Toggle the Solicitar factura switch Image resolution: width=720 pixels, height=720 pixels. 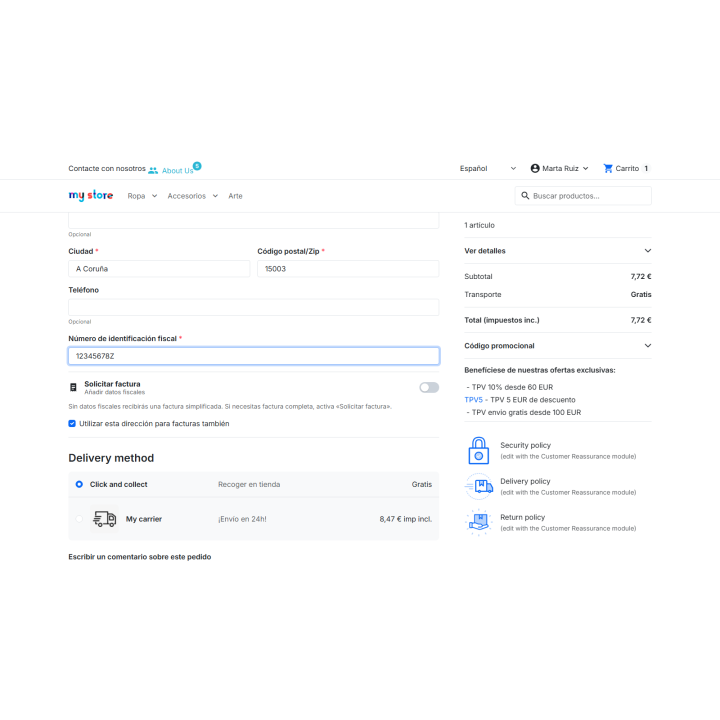click(429, 388)
